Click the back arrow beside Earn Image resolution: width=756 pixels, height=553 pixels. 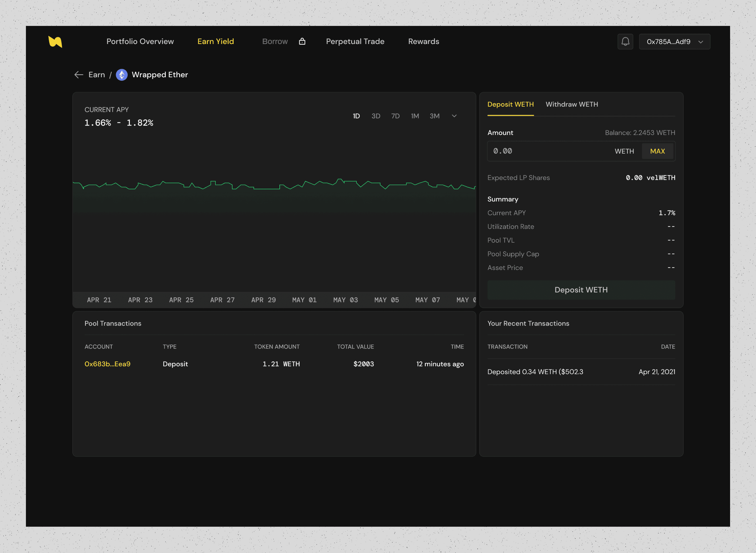(x=79, y=75)
